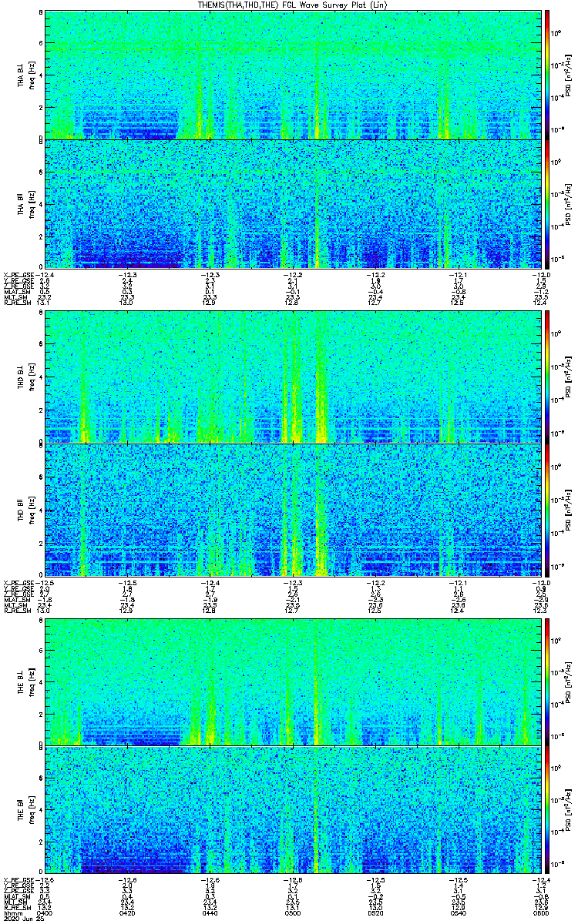This screenshot has width=578, height=924.
Task: Click the 0420 time label on the bottom axis
Action: (127, 913)
